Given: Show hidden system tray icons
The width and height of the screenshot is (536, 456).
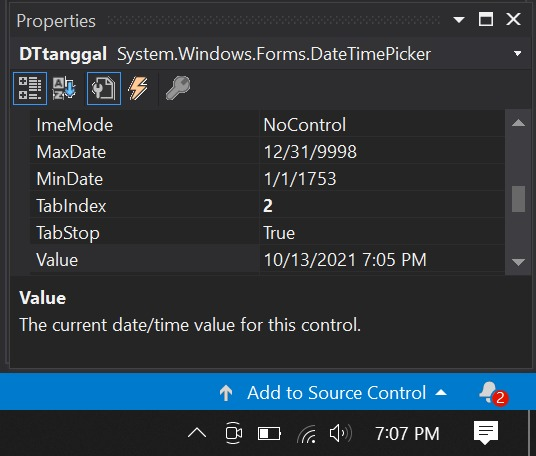Looking at the screenshot, I should click(197, 433).
